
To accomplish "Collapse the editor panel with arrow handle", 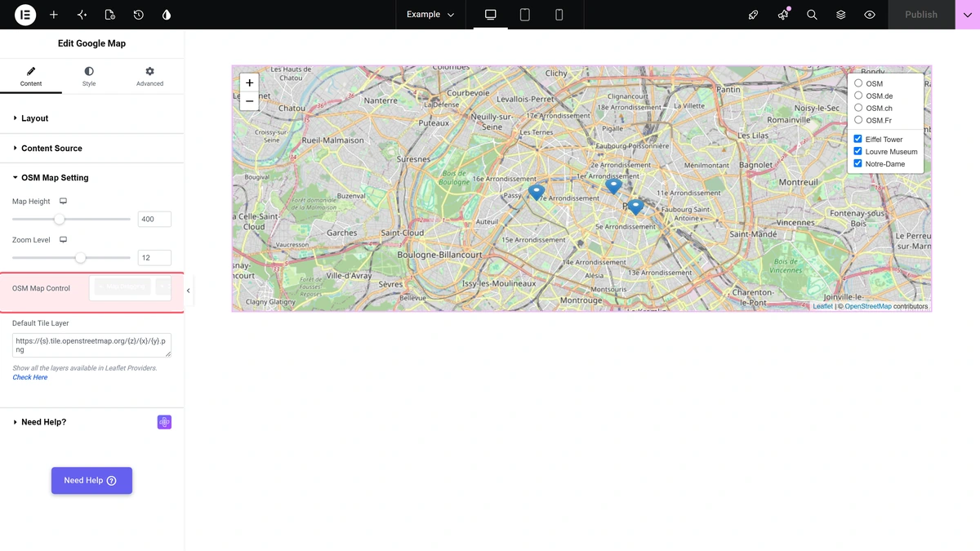I will [x=189, y=291].
